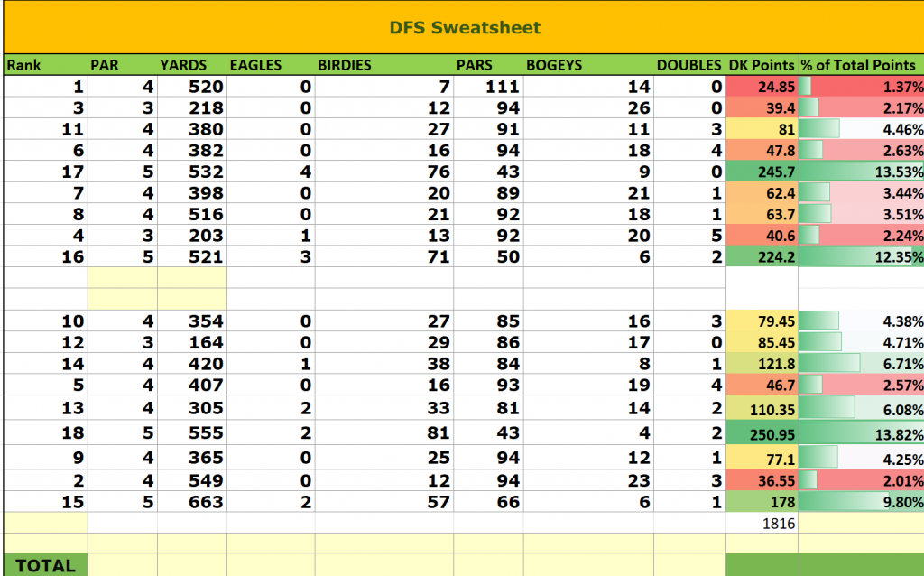Select the yards value 218
This screenshot has width=924, height=576.
pos(192,108)
